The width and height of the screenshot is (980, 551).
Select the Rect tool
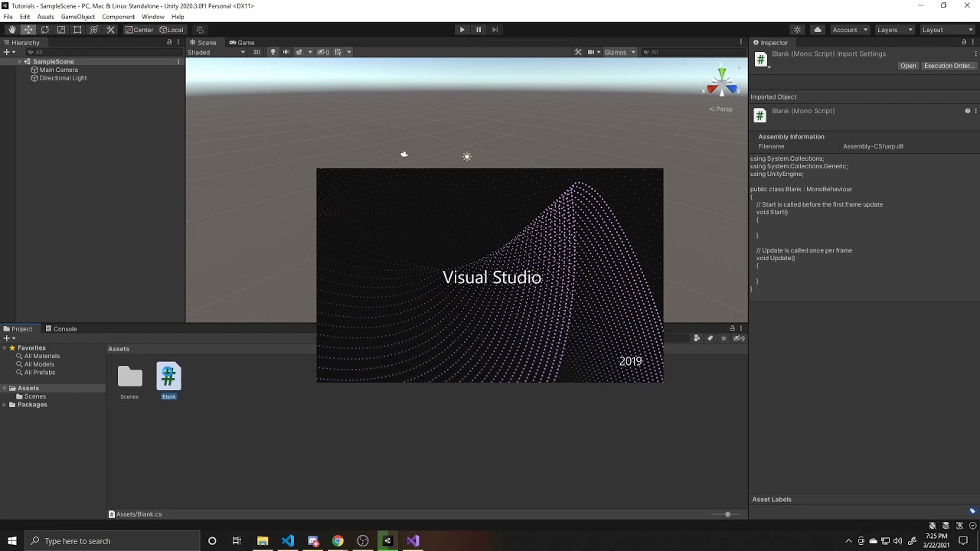click(77, 30)
